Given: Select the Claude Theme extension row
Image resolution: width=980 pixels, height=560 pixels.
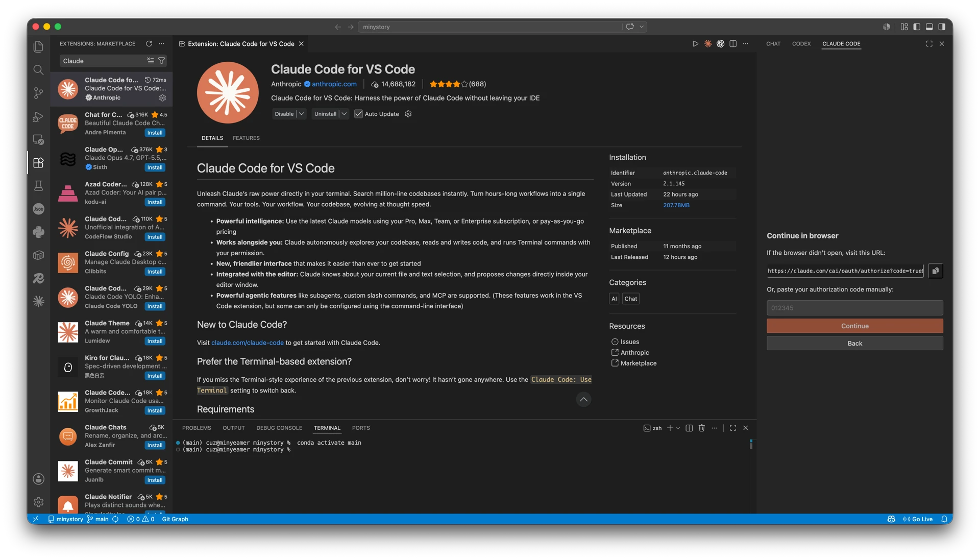Looking at the screenshot, I should [x=112, y=332].
